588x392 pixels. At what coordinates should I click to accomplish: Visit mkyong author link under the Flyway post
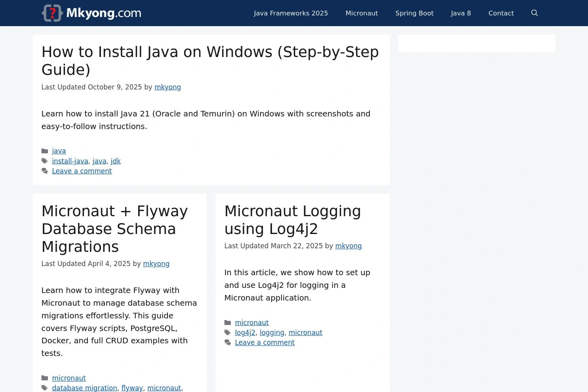pos(156,264)
